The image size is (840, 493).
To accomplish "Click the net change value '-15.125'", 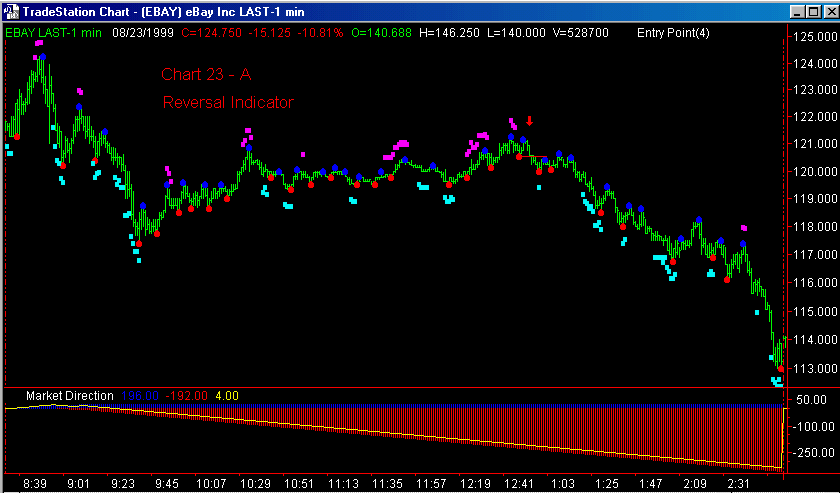I will (x=269, y=33).
